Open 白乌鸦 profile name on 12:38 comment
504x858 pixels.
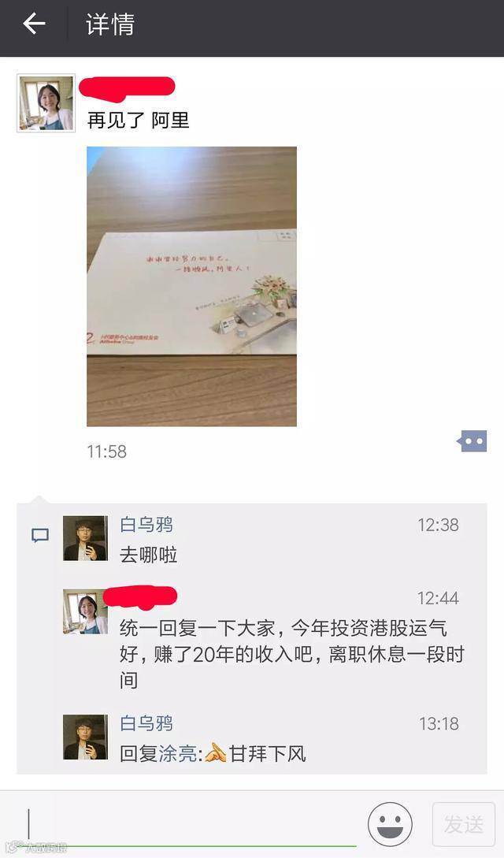tap(146, 525)
